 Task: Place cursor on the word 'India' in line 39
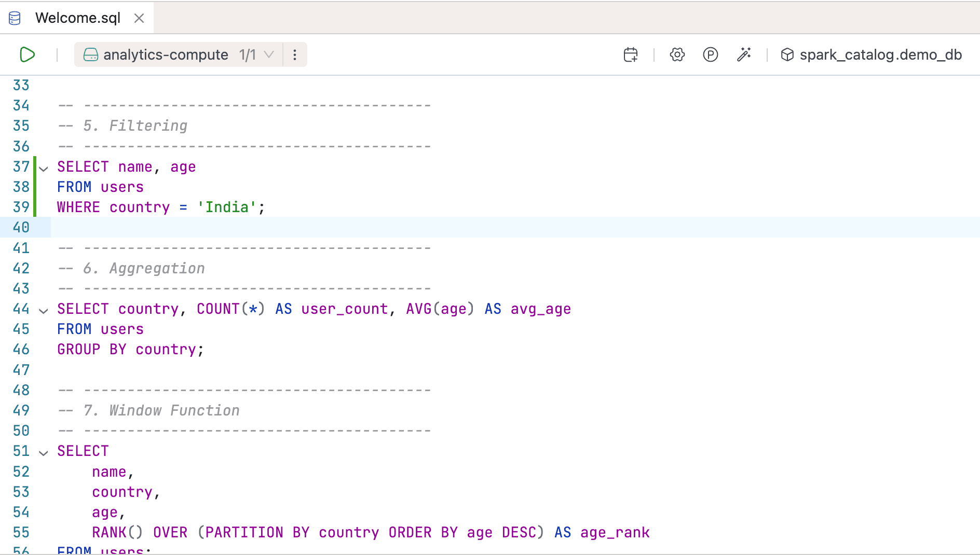pyautogui.click(x=226, y=207)
